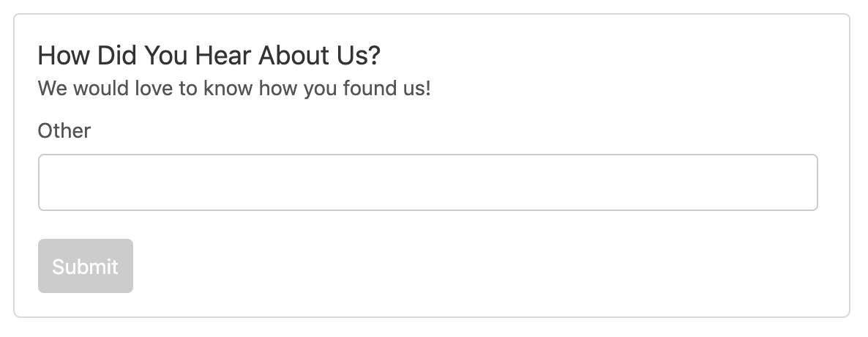Focus the empty text box under Other
868x337 pixels.
pos(427,182)
